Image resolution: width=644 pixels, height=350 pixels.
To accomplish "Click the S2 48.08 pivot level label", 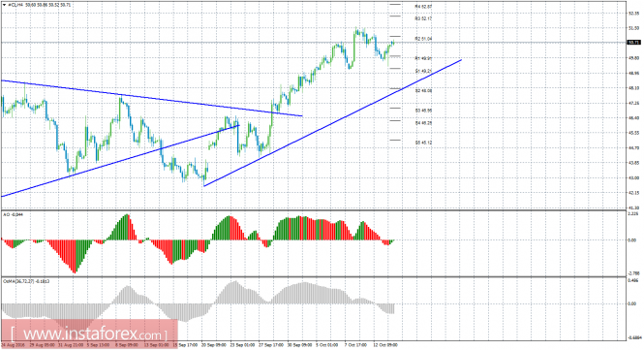I will coord(423,90).
